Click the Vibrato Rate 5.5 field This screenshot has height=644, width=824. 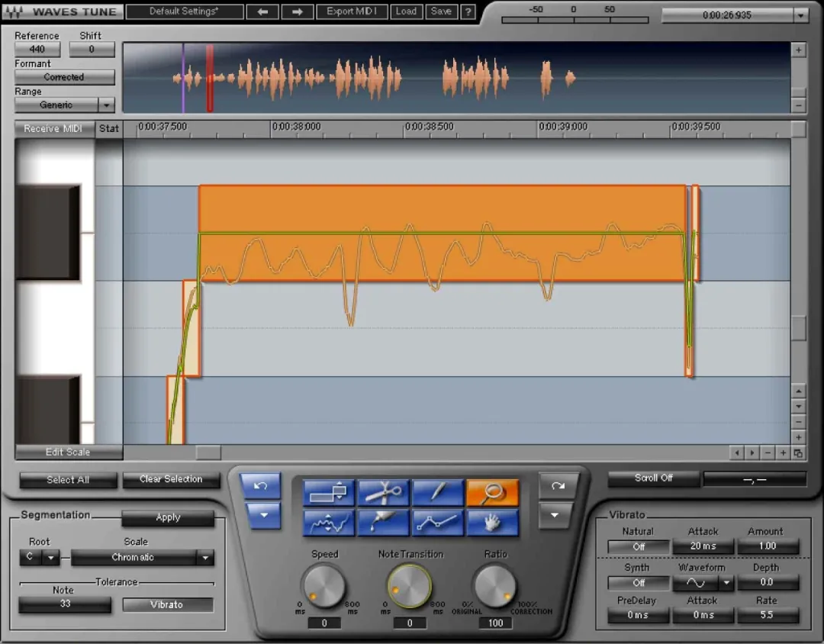pos(768,615)
